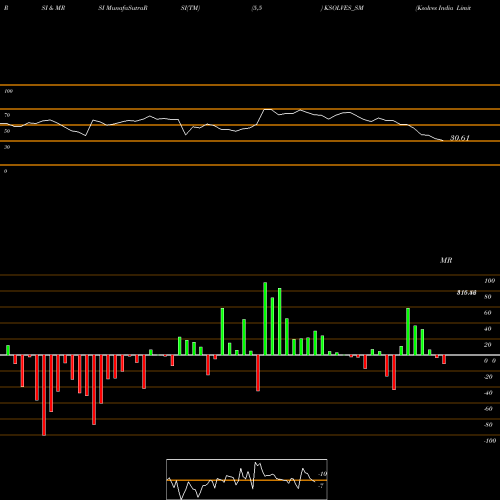Viewport: 500px width, 500px height.
Task: Open the mini overview chart at the bottom
Action: pos(247,479)
